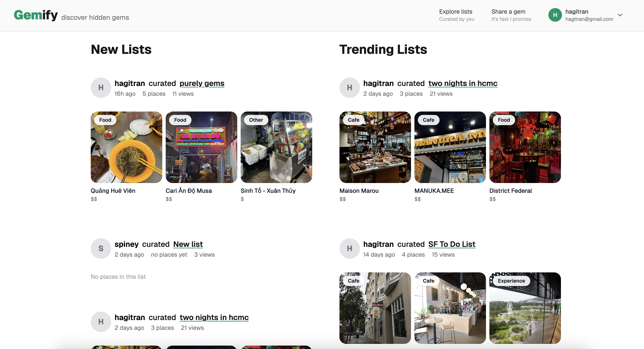The width and height of the screenshot is (644, 349).
Task: Click the Gemify logo
Action: pos(36,15)
